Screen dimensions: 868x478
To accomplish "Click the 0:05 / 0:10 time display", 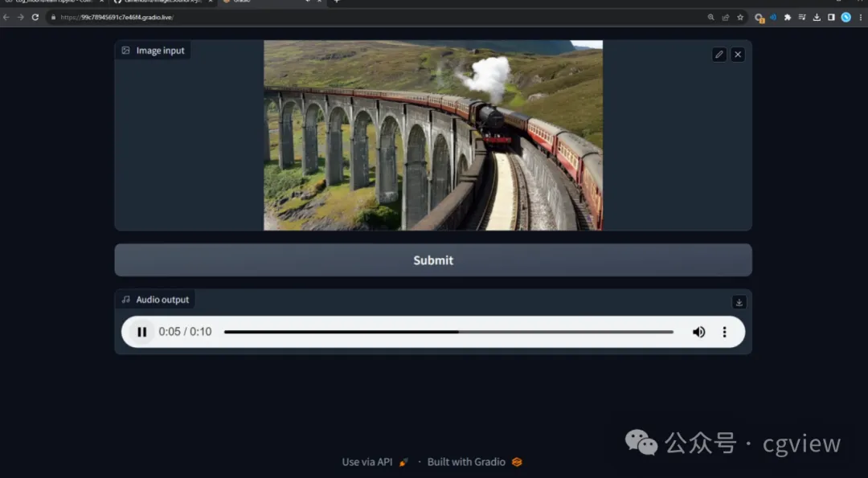I will tap(185, 332).
